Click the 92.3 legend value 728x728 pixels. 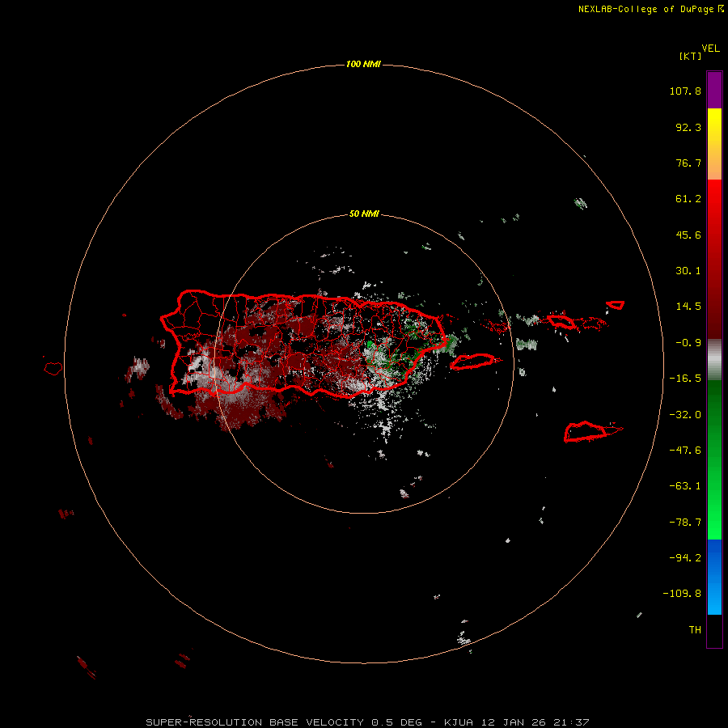click(688, 127)
